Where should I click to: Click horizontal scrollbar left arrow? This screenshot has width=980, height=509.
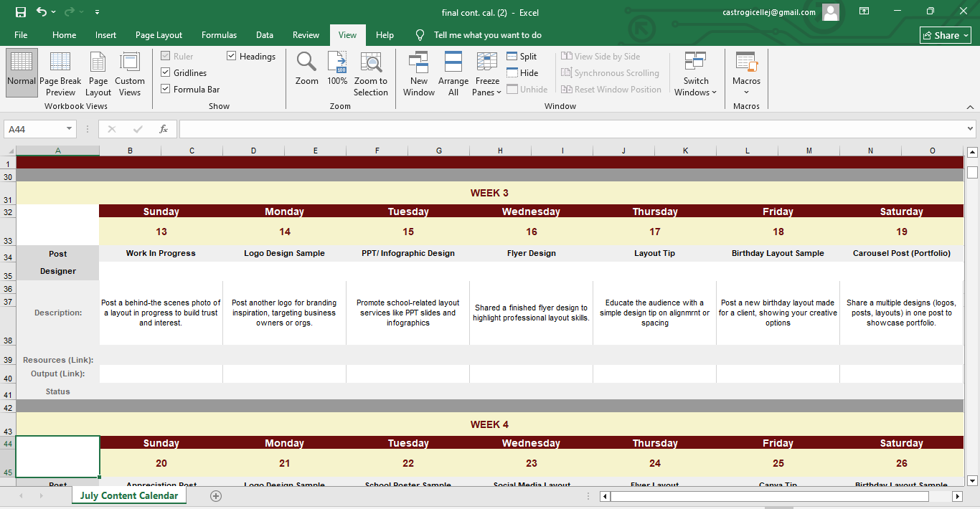(605, 496)
